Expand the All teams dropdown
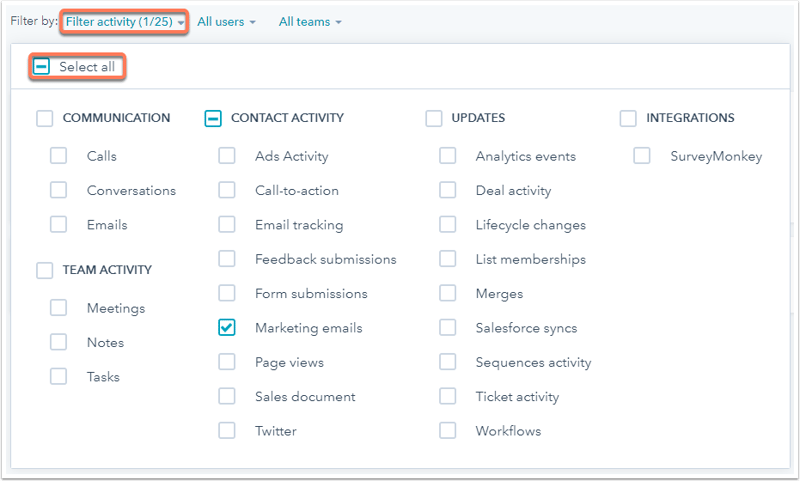The width and height of the screenshot is (800, 481). [309, 22]
